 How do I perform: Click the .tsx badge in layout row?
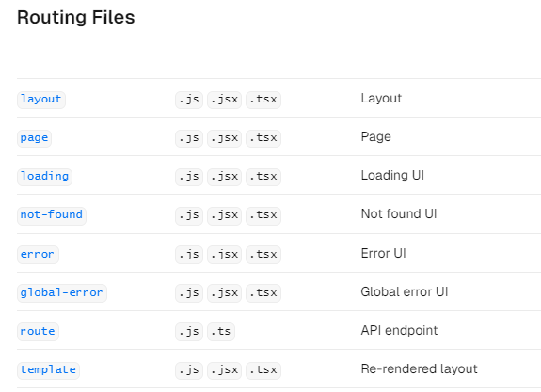pos(263,100)
